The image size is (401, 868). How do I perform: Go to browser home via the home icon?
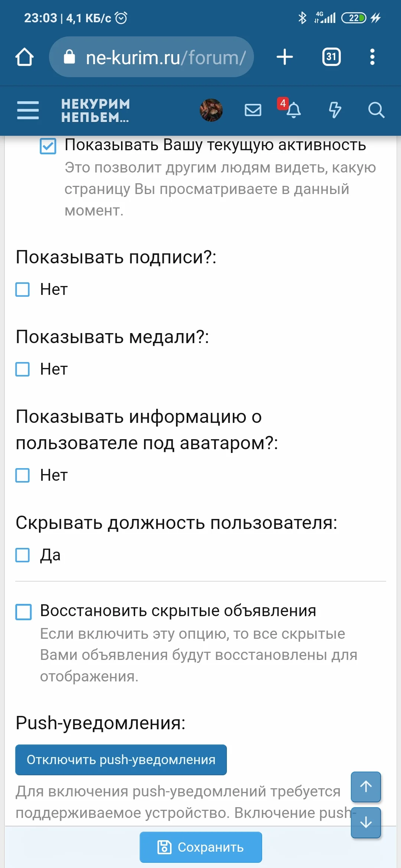pyautogui.click(x=25, y=56)
